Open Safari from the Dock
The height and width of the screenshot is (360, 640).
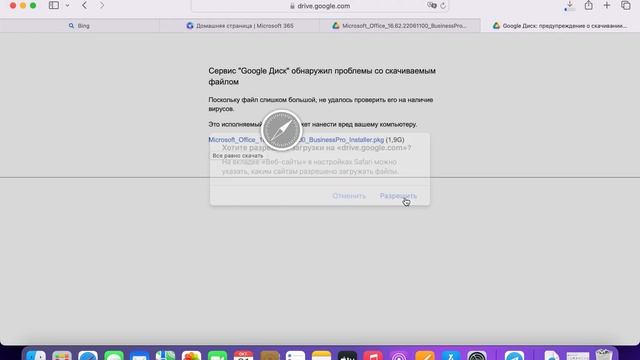pos(88,355)
